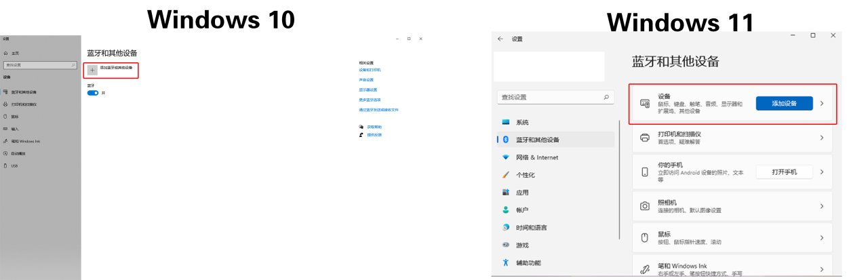Open 个性化 paintbrush icon in sidebar
Screen dimensions: 868x280
505,174
